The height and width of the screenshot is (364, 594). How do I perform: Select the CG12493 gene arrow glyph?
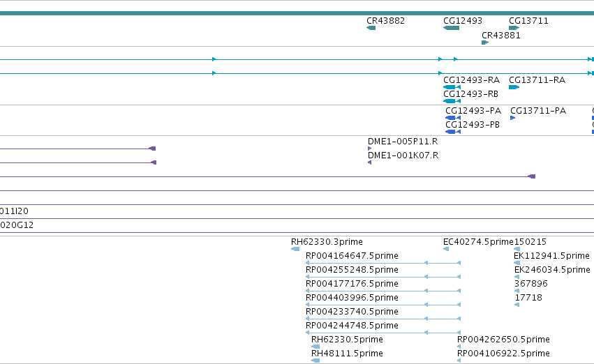coord(451,28)
